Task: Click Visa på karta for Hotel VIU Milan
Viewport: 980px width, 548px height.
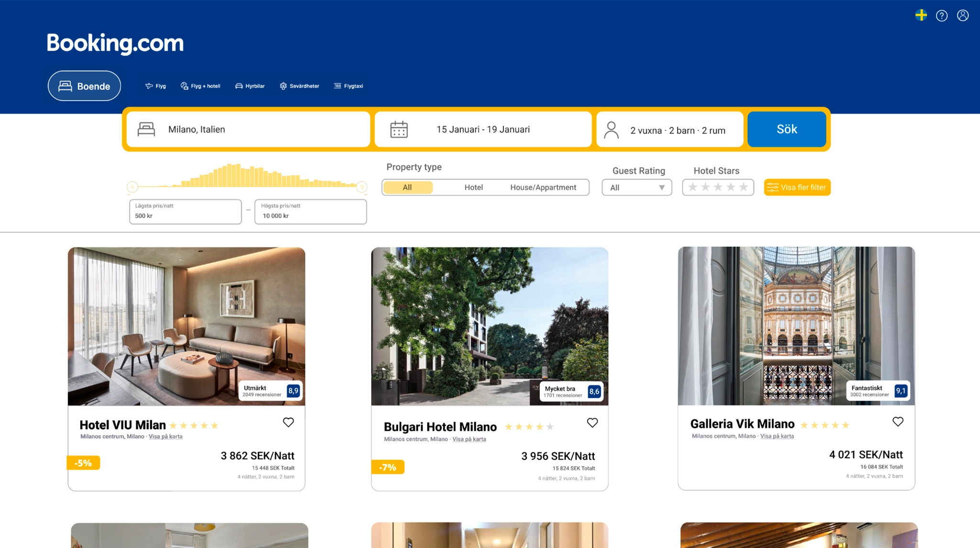Action: tap(165, 436)
